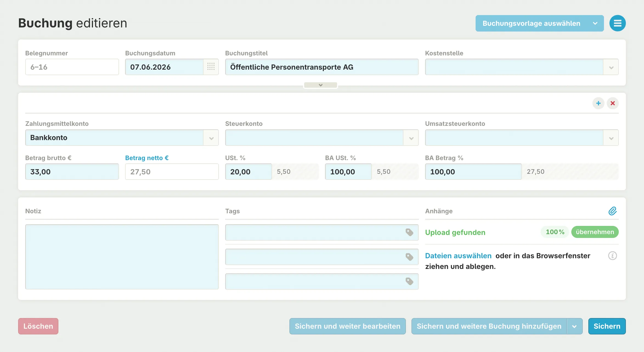
Task: Click into the Betrag brutto amount field
Action: pyautogui.click(x=72, y=172)
